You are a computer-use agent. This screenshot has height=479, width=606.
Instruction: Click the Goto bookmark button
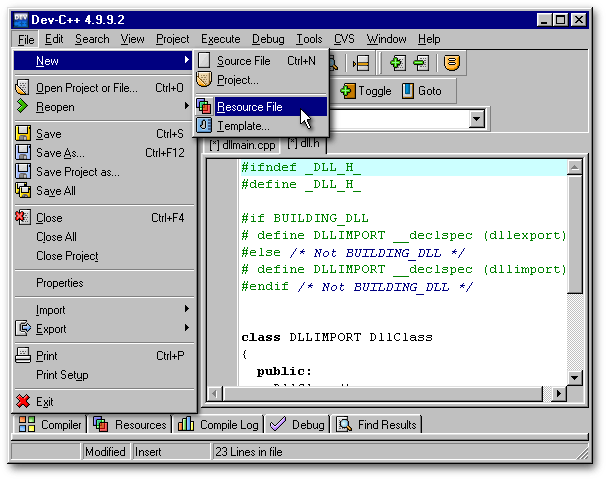(422, 91)
